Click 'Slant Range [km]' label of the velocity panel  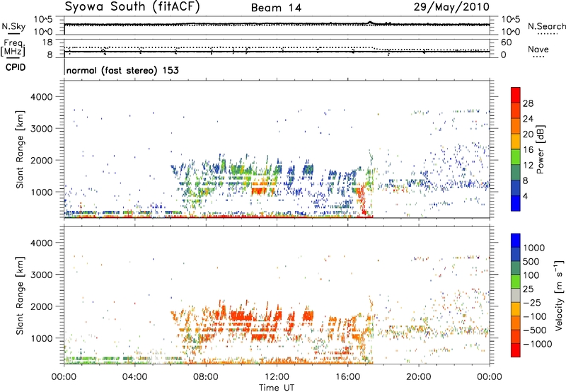20,296
